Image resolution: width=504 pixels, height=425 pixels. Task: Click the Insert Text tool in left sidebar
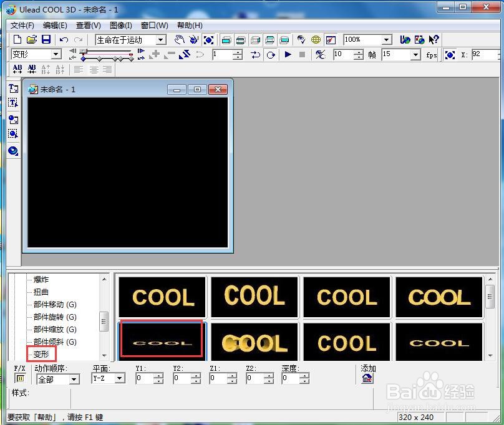coord(13,88)
